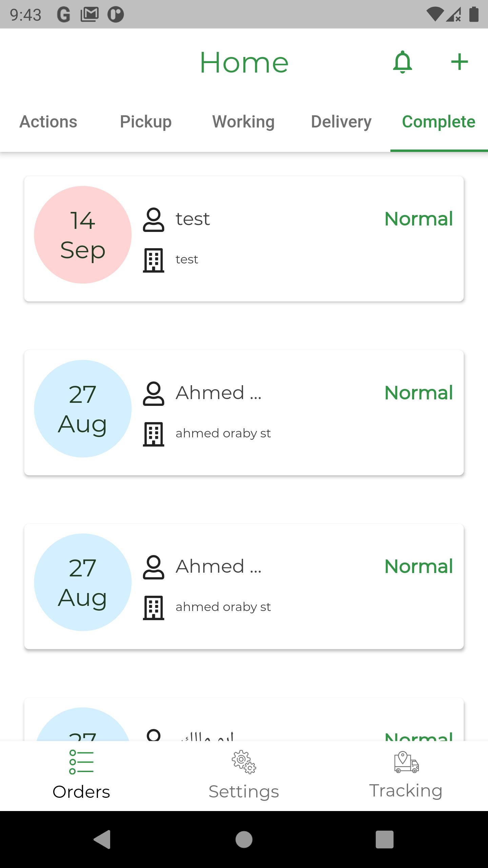Tap Normal label on the test order
The height and width of the screenshot is (868, 488).
click(x=419, y=219)
